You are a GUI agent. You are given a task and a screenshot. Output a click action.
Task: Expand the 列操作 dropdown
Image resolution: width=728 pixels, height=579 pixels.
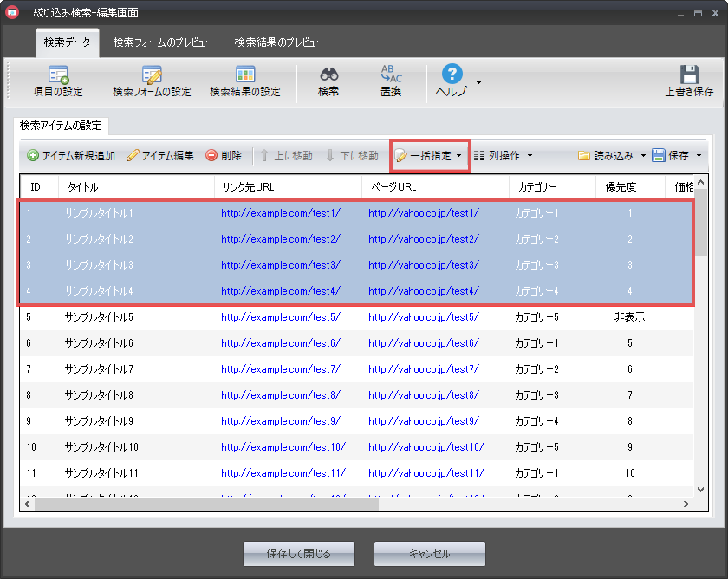coord(530,156)
